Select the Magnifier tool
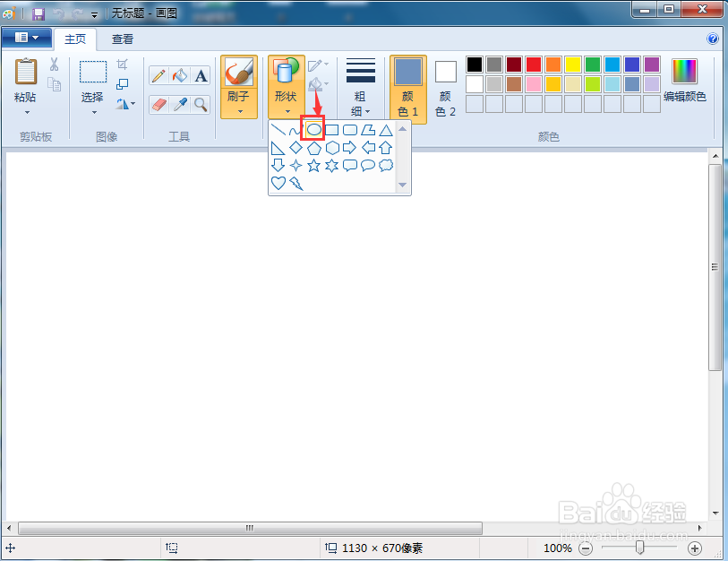The height and width of the screenshot is (561, 728). [x=201, y=105]
